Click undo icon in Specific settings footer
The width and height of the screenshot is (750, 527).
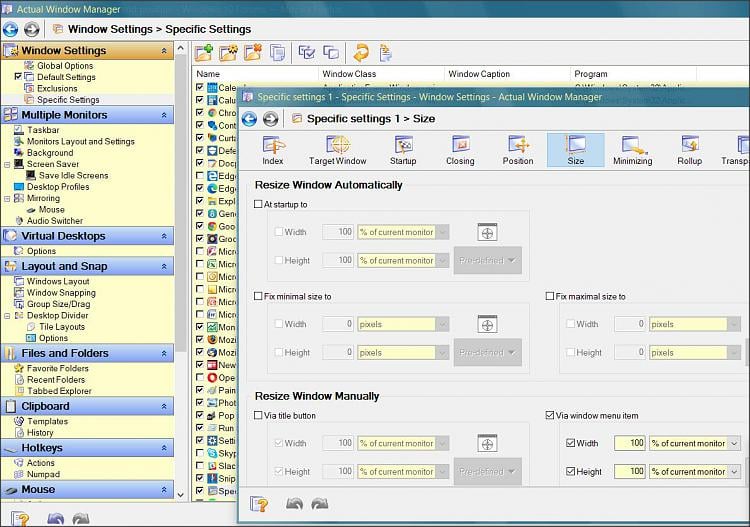coord(294,503)
